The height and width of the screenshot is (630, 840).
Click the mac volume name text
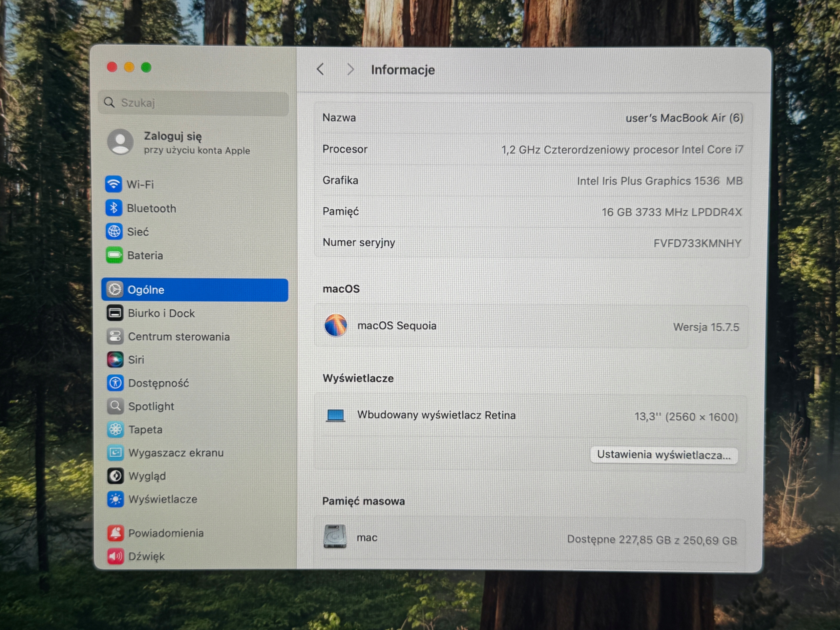367,538
